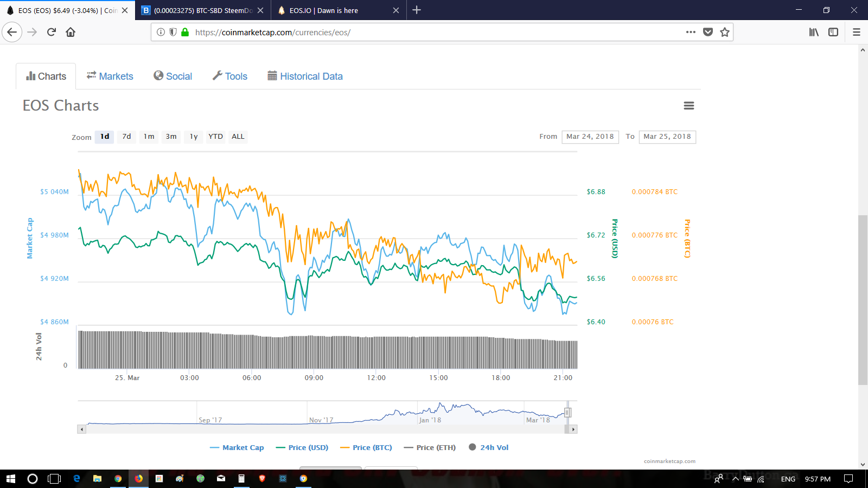
Task: Launch Microsoft Edge from taskbar
Action: (x=76, y=479)
